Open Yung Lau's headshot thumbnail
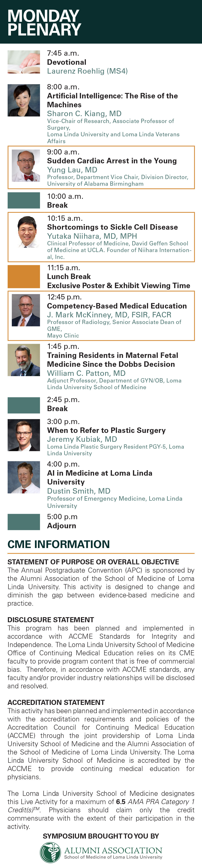 (26, 166)
